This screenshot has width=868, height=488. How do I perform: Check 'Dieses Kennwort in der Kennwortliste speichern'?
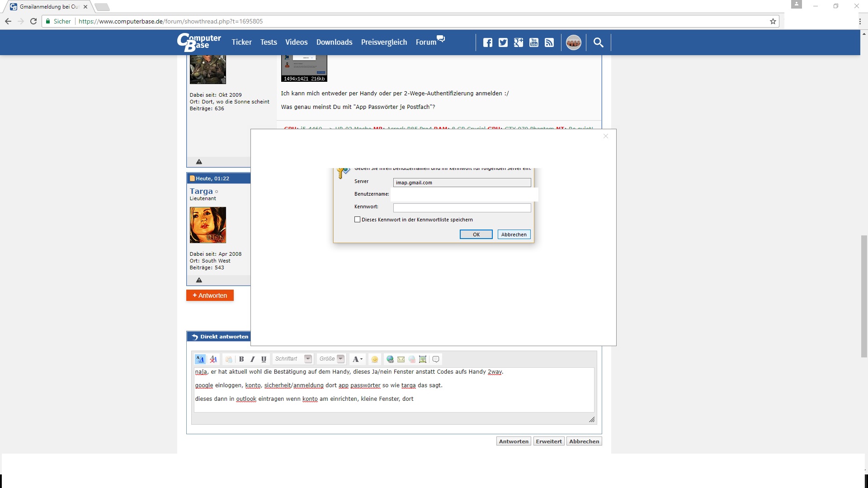click(358, 220)
